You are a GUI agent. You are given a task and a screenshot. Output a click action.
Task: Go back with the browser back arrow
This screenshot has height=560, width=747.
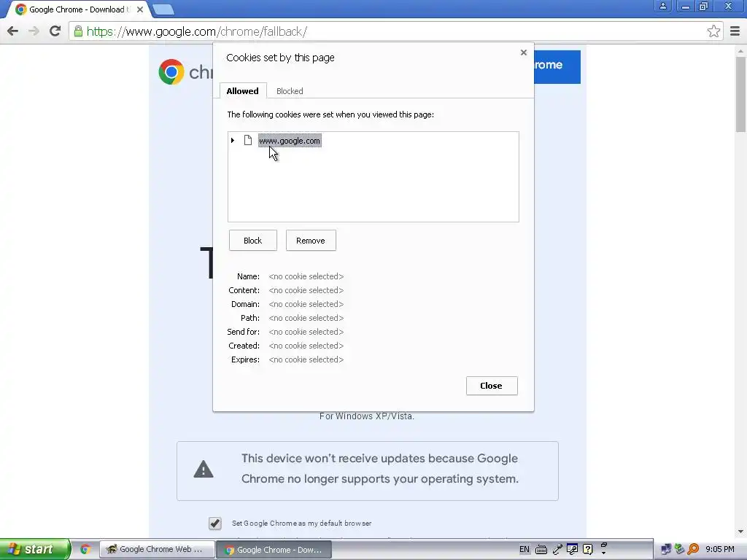pos(13,31)
